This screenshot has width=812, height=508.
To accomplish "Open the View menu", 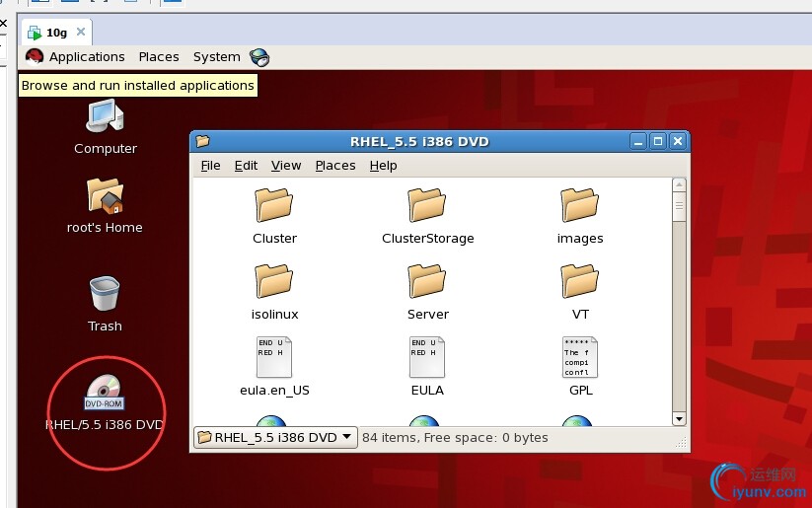I will click(286, 166).
